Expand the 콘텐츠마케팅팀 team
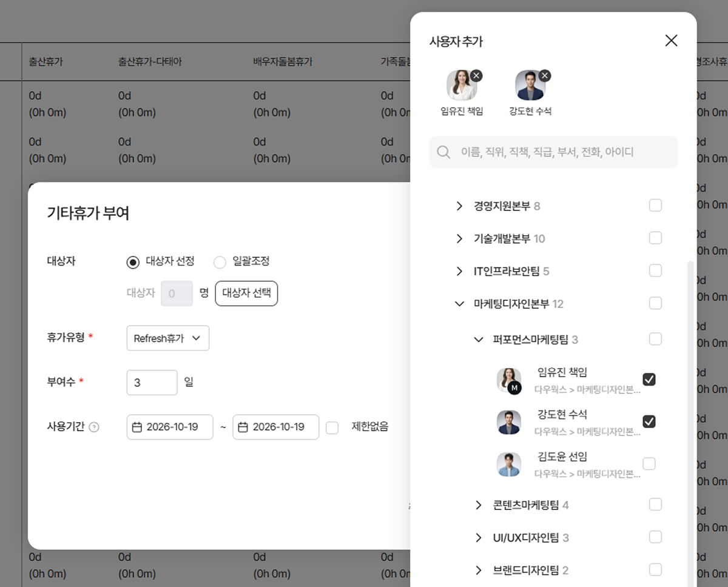Screen dimensions: 728x587 click(x=479, y=505)
